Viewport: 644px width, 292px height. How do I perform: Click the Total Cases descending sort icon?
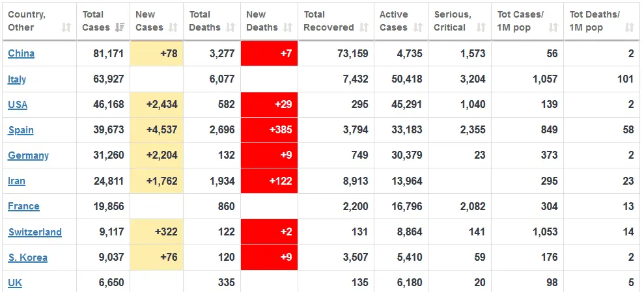pos(120,27)
